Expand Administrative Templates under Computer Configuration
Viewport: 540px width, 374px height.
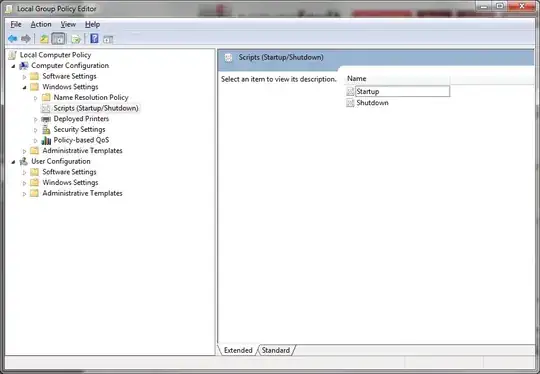24,151
